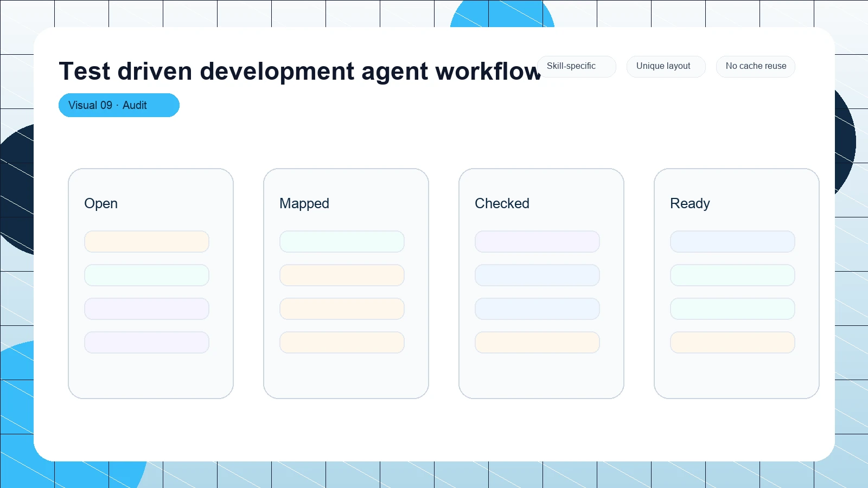This screenshot has height=488, width=868.
Task: Click the slide title Test driven development
Action: tap(300, 71)
